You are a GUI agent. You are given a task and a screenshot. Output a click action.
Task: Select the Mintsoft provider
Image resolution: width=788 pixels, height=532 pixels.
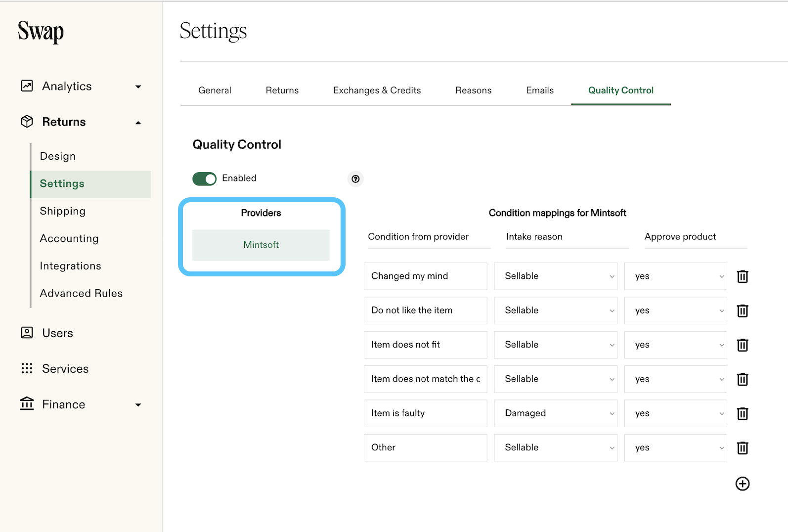(x=261, y=245)
